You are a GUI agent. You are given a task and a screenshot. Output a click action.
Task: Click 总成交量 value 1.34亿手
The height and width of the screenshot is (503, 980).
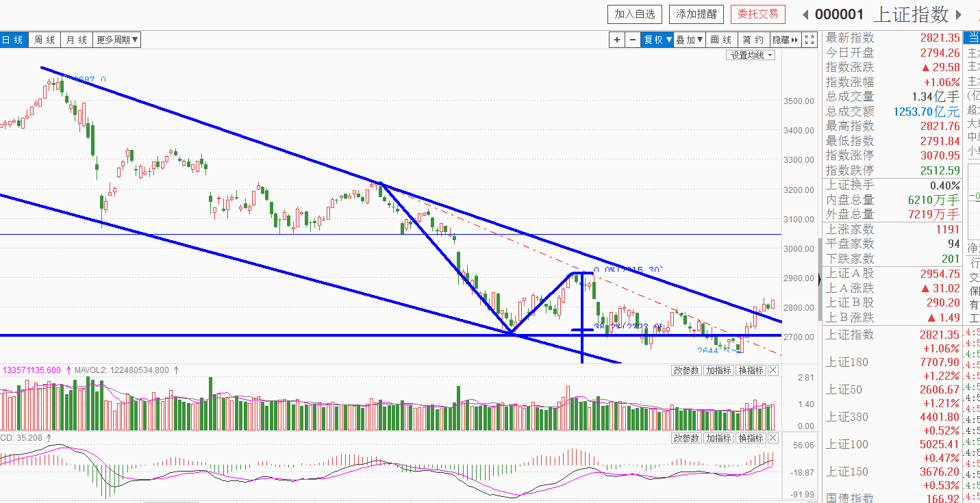[936, 96]
